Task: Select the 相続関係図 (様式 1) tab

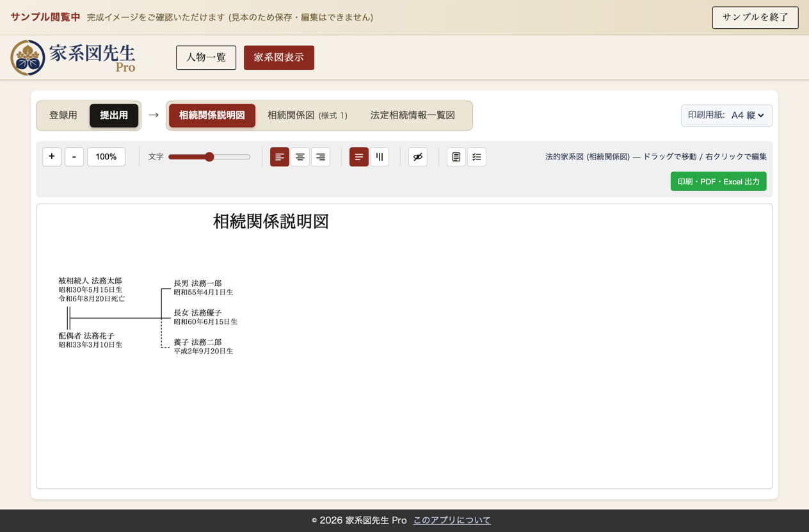Action: pyautogui.click(x=307, y=115)
